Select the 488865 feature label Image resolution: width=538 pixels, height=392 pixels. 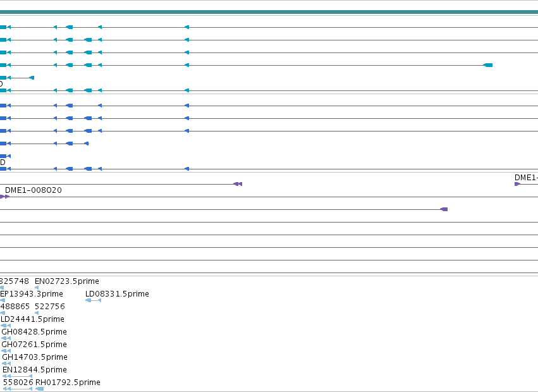pos(15,307)
